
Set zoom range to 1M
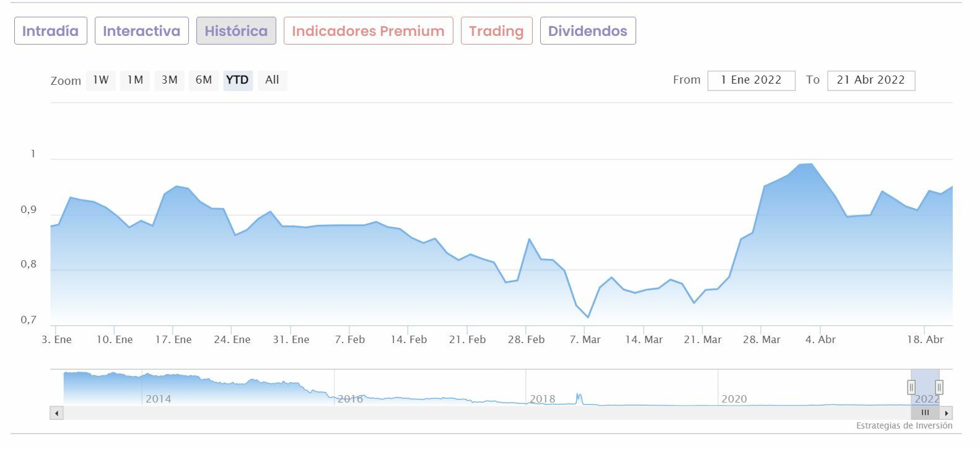click(135, 80)
